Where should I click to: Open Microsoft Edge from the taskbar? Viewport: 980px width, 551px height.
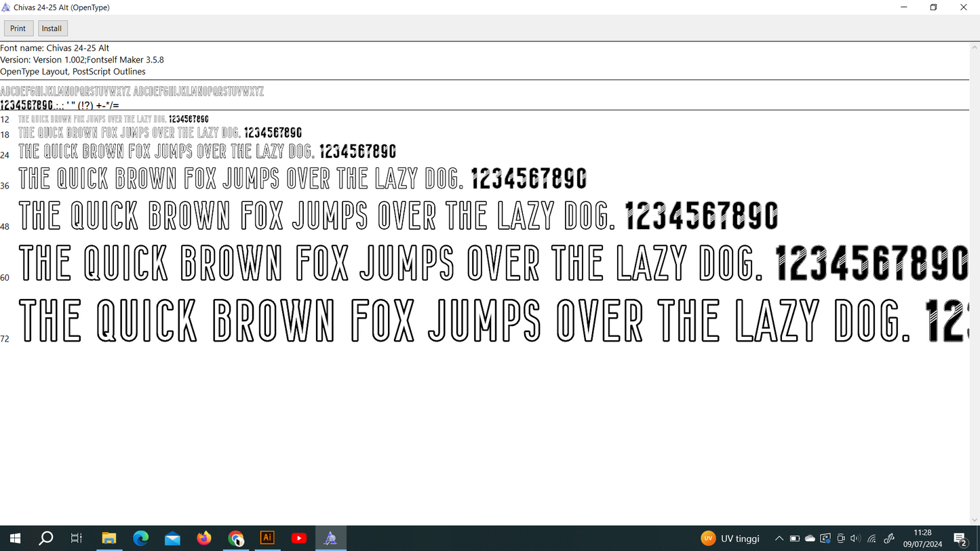(x=140, y=538)
